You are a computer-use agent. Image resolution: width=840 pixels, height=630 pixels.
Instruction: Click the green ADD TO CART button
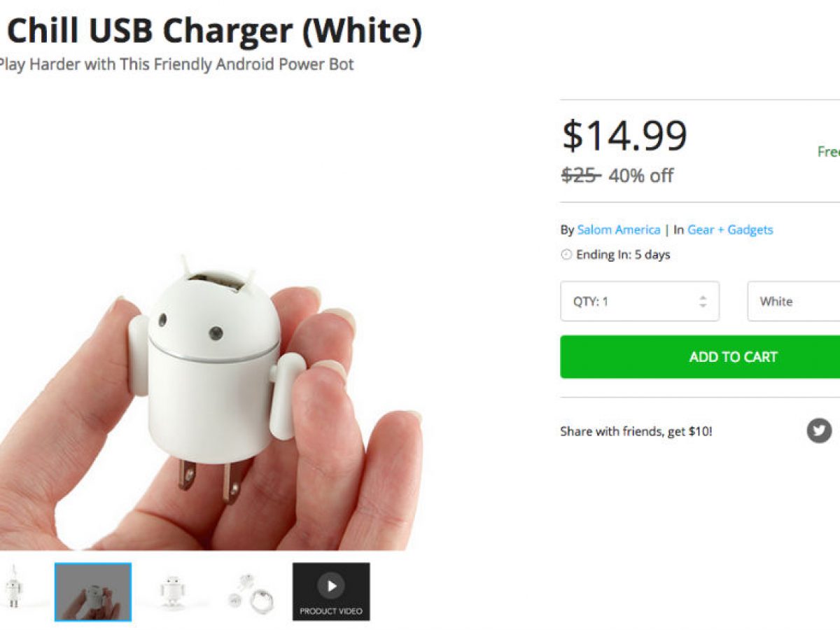click(x=700, y=357)
